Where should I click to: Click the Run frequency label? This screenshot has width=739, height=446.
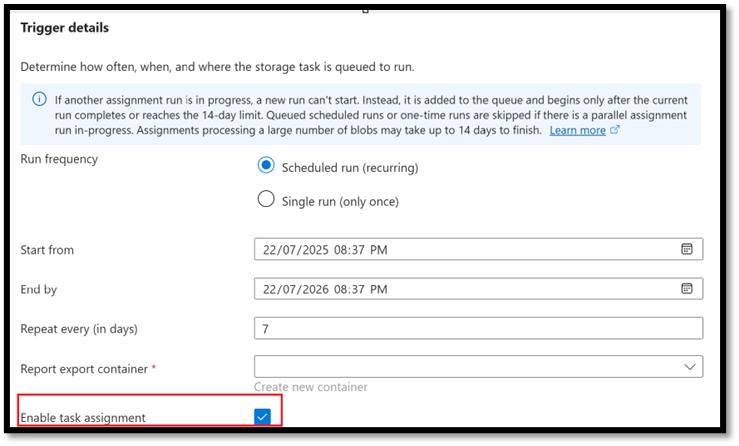[59, 159]
